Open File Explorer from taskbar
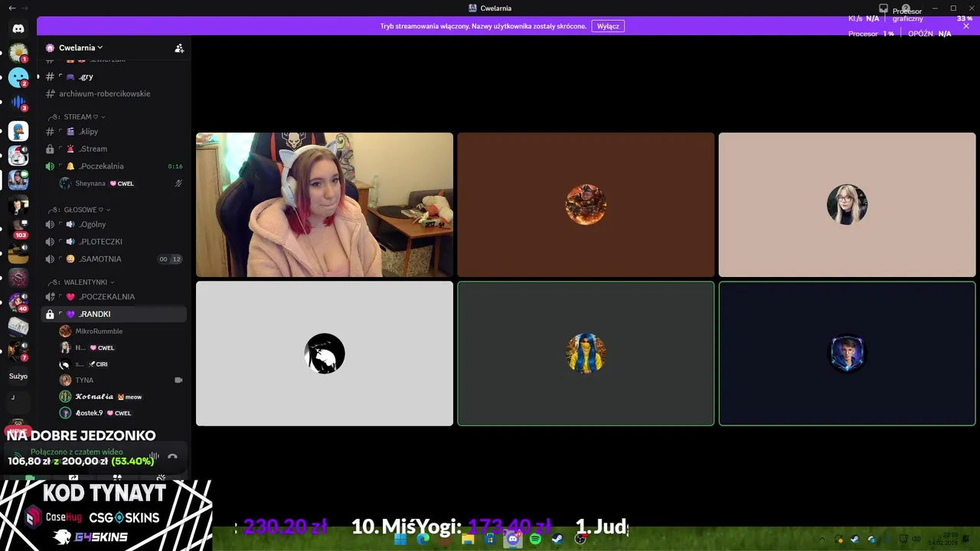The height and width of the screenshot is (551, 980). pyautogui.click(x=468, y=539)
